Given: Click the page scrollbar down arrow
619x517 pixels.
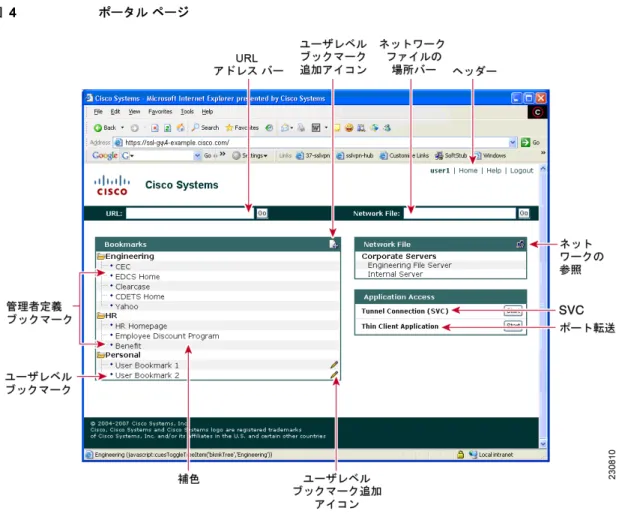Looking at the screenshot, I should (x=543, y=444).
